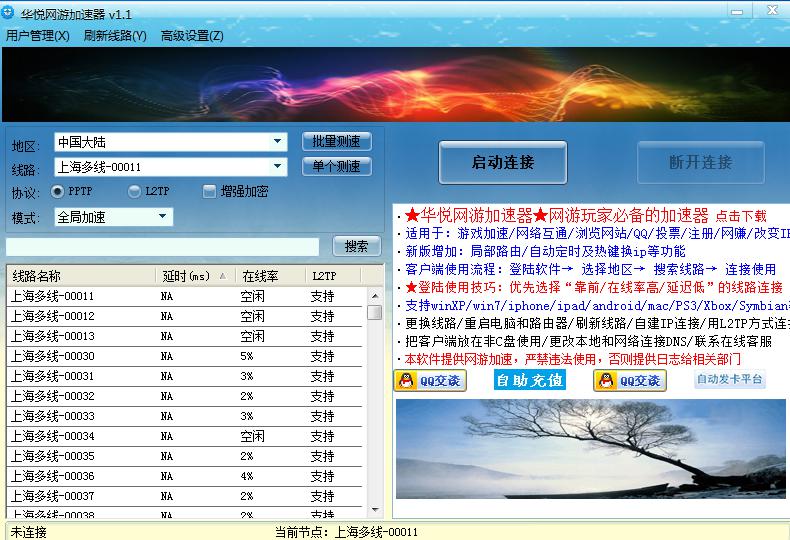This screenshot has width=790, height=540.
Task: Expand the 地区 region dropdown
Action: (x=279, y=142)
